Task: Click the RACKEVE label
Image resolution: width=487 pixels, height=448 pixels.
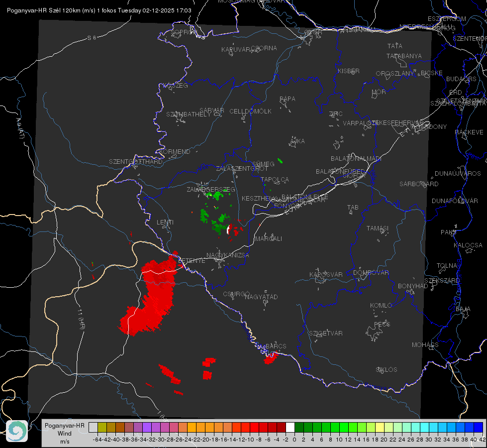Action: click(469, 132)
